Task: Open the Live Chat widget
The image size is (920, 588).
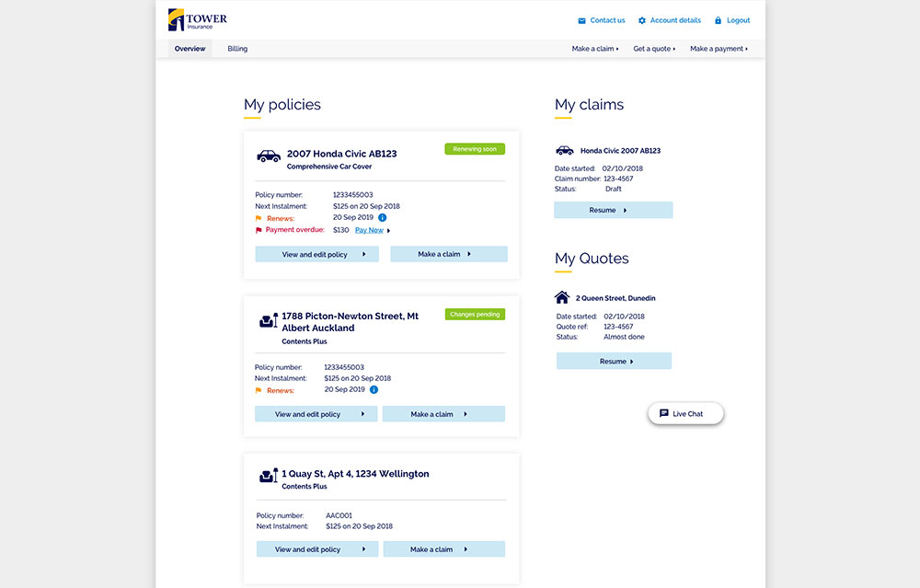Action: pyautogui.click(x=686, y=414)
